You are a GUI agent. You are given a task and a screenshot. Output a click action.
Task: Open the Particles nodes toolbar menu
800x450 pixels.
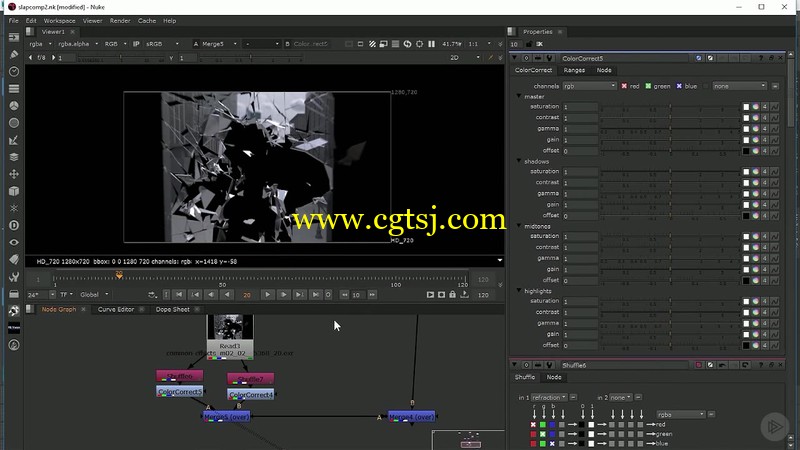coord(14,208)
